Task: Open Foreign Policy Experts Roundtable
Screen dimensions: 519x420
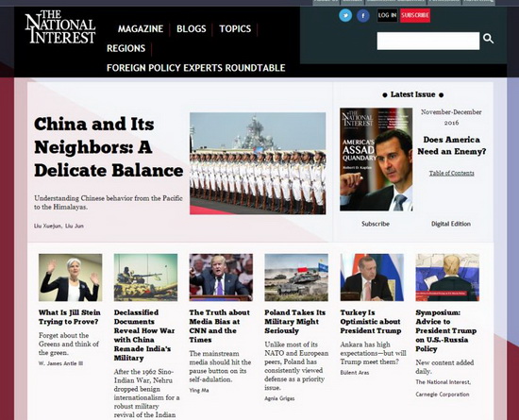Action: 196,68
